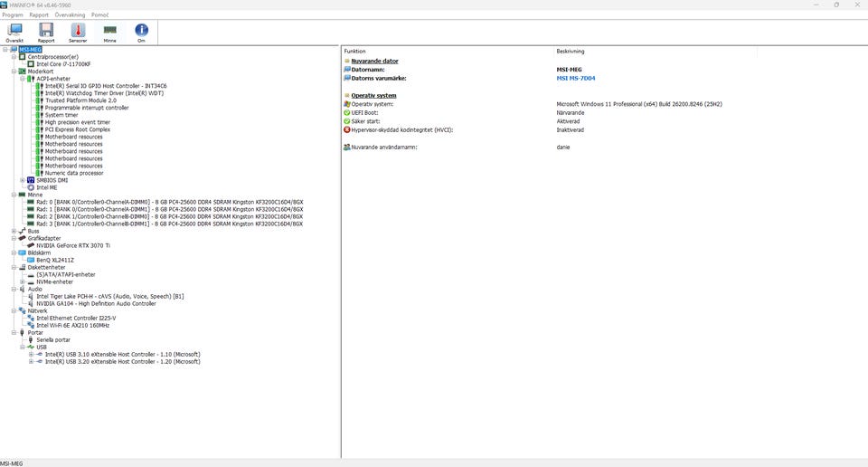Select Rad: 0 ChannelA-DIMM0 memory module
This screenshot has height=467, width=868.
(x=170, y=202)
